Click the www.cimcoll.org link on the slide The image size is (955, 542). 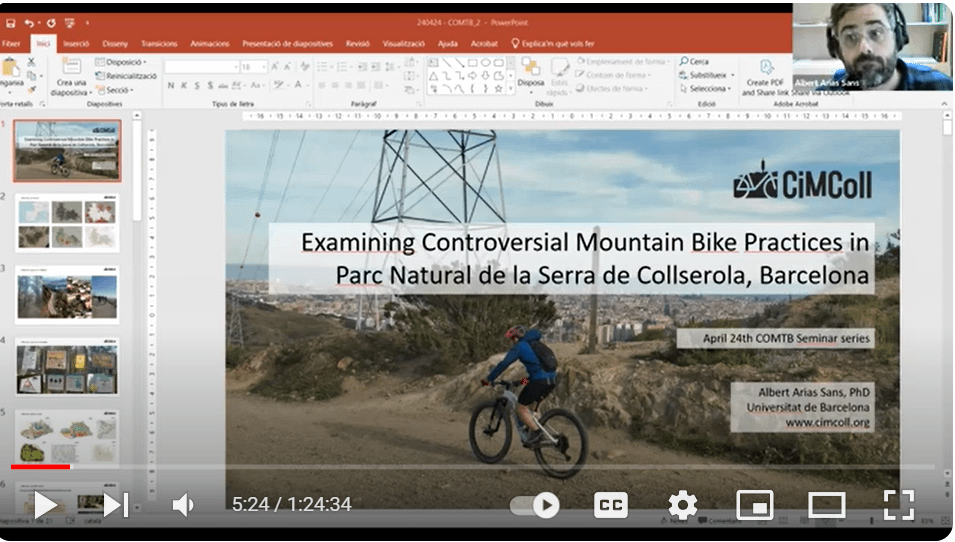click(827, 423)
